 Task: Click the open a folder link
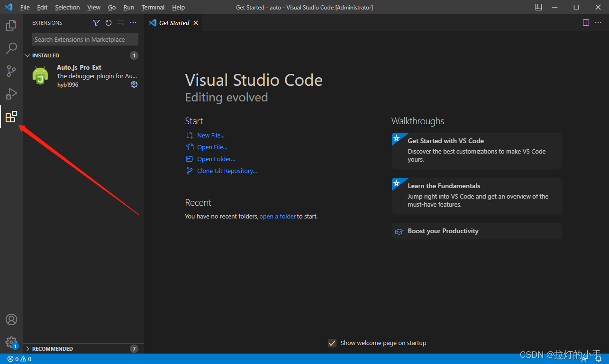point(278,217)
